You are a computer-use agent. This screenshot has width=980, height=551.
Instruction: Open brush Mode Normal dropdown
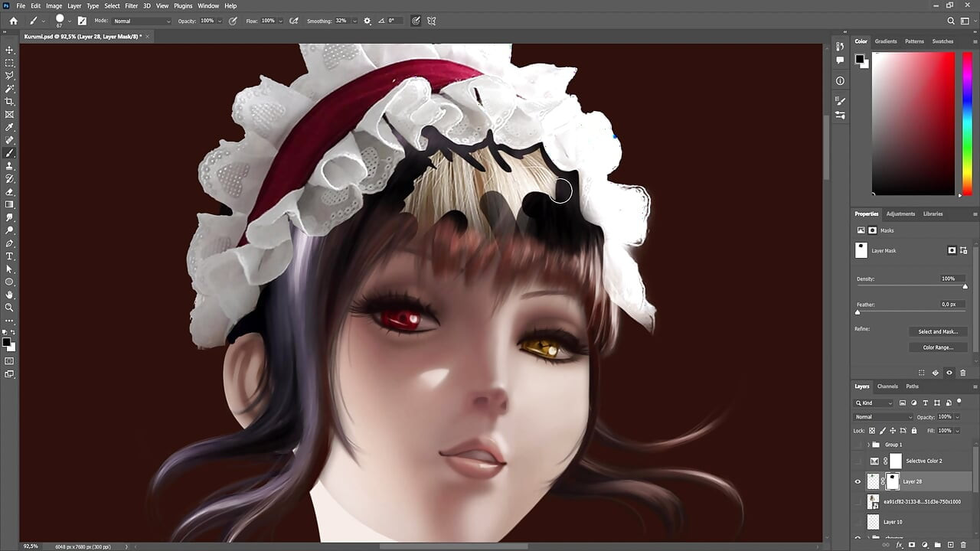[142, 21]
